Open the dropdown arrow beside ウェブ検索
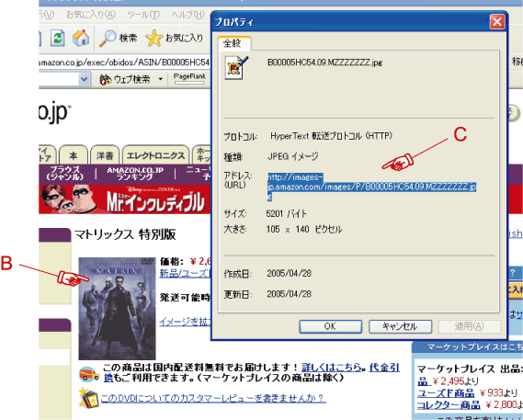Image resolution: width=523 pixels, height=420 pixels. (161, 79)
